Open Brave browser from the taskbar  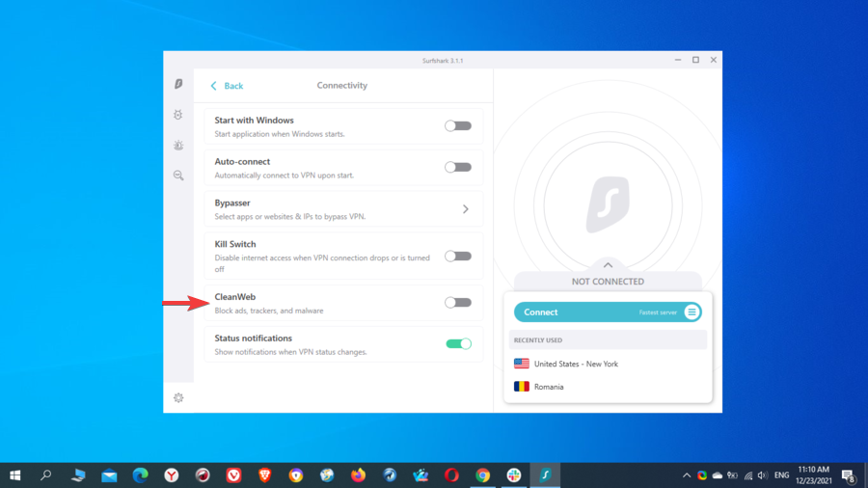(x=264, y=475)
